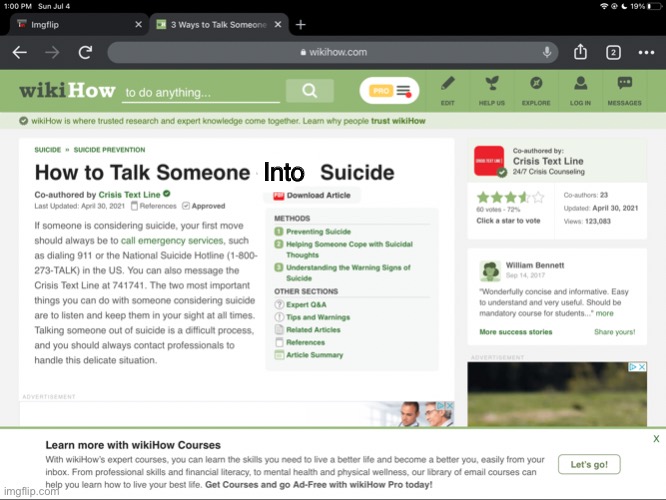Tap the Do Not Disturb moon icon
This screenshot has width=666, height=500.
tap(624, 6)
